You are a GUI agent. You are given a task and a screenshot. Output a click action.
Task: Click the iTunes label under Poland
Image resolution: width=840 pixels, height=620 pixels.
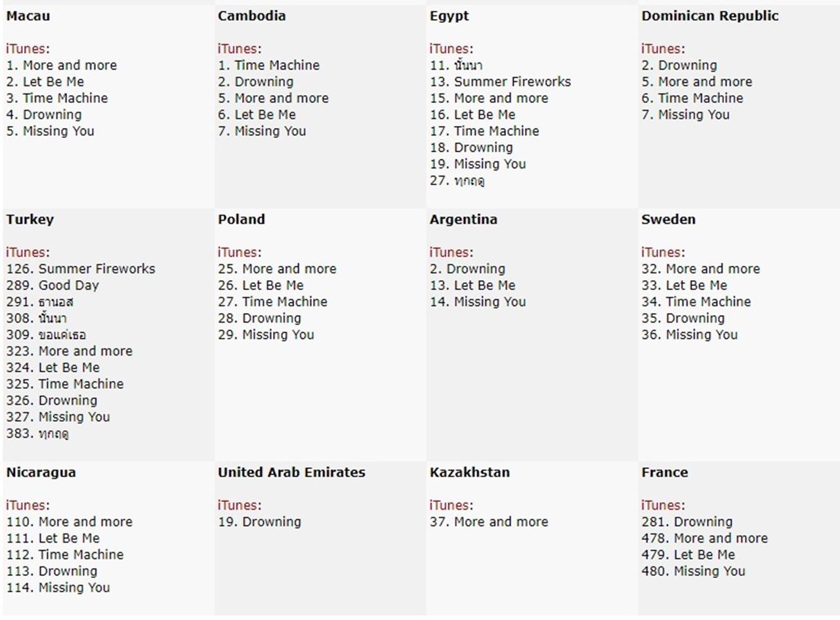click(x=239, y=252)
